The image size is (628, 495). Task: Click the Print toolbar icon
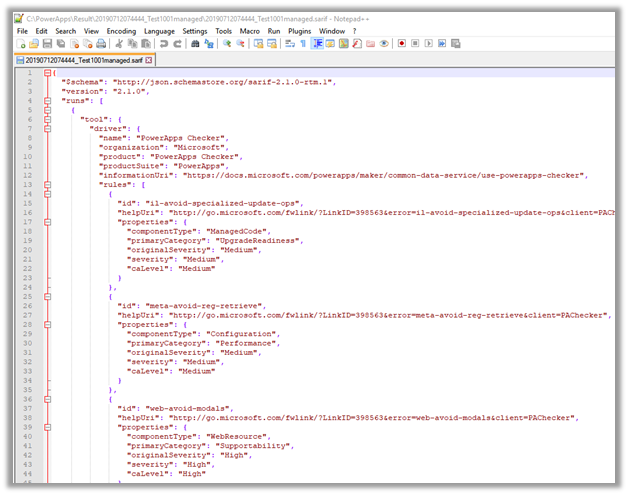coord(101,44)
